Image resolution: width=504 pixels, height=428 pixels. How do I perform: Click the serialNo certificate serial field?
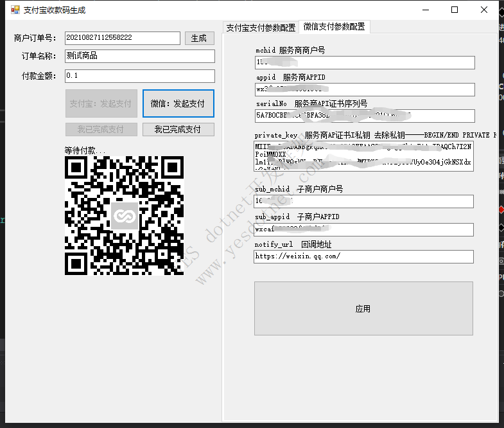[x=365, y=116]
